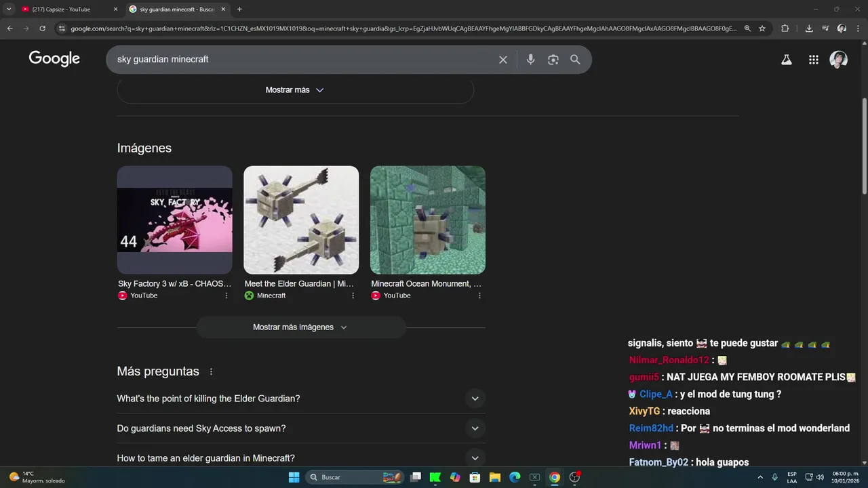Click the Google search text field
This screenshot has width=868, height=488.
302,60
